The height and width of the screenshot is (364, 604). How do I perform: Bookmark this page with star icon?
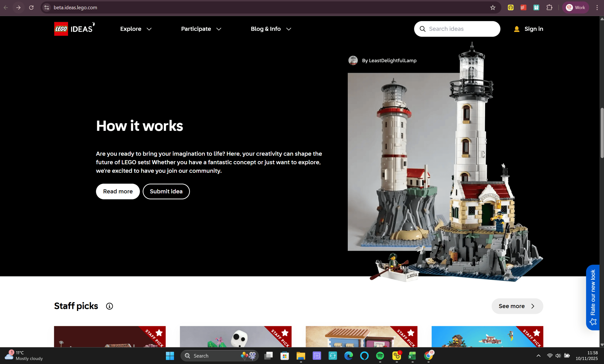point(493,8)
